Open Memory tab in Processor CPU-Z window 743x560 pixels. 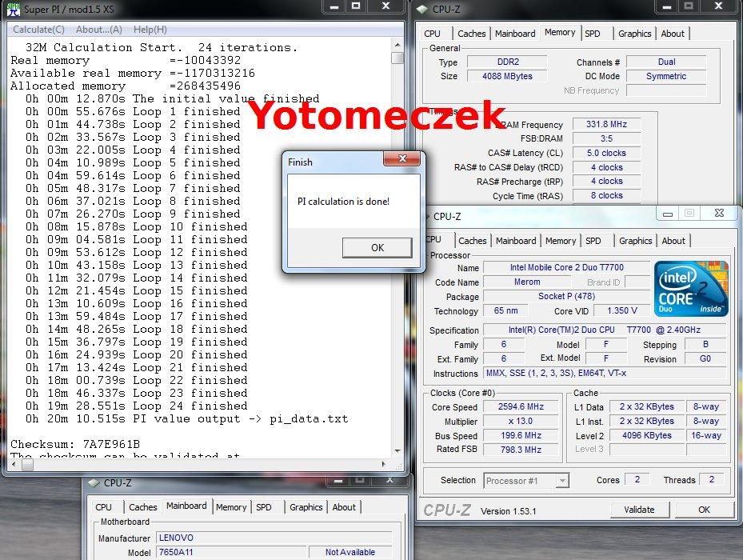pos(561,241)
